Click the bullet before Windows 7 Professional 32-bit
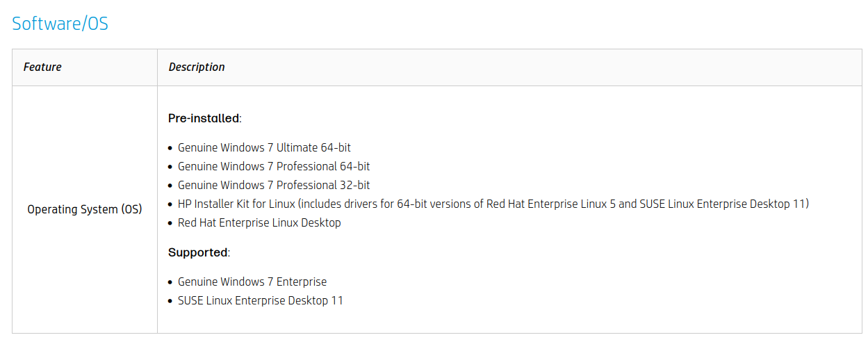This screenshot has height=342, width=868. [171, 186]
